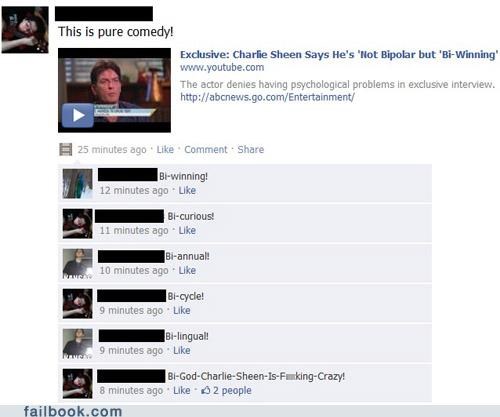The image size is (500, 417).
Task: Open the original poster's profile picture
Action: tap(25, 30)
